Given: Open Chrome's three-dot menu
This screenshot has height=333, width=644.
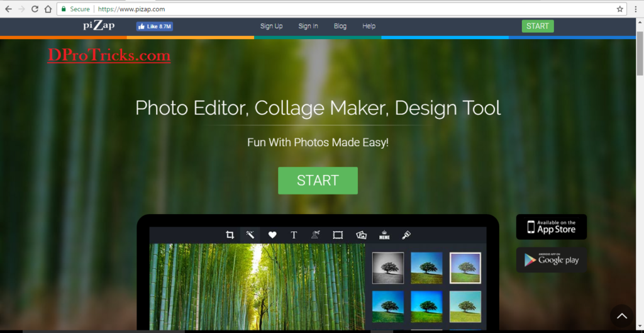Looking at the screenshot, I should click(635, 9).
